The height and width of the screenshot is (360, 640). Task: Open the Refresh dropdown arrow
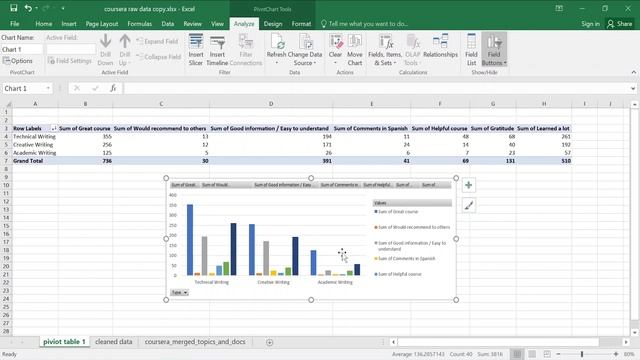(276, 63)
